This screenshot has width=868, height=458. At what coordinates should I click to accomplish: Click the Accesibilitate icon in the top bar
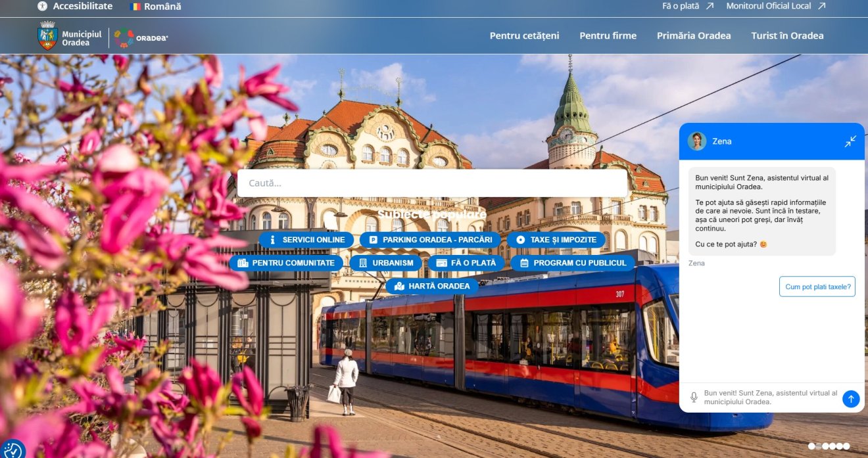[43, 6]
